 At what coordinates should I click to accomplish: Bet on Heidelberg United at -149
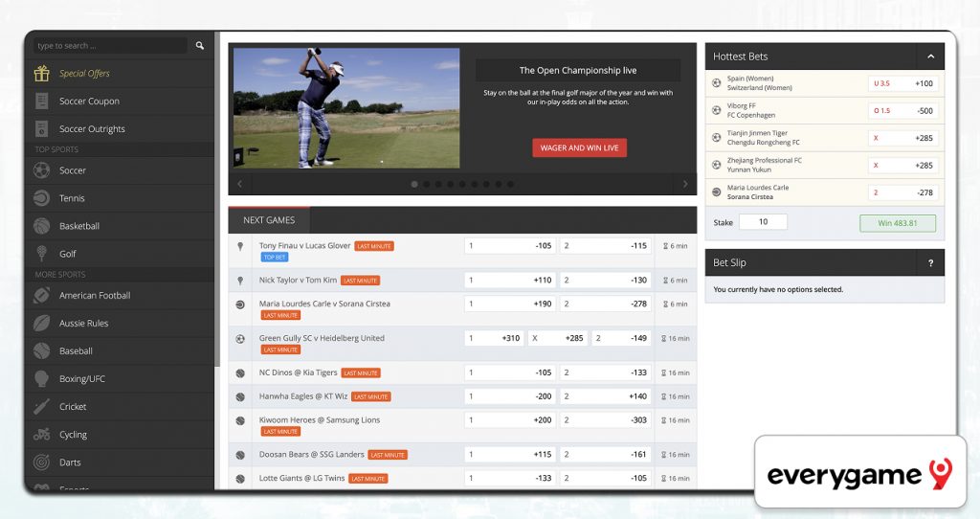point(621,338)
